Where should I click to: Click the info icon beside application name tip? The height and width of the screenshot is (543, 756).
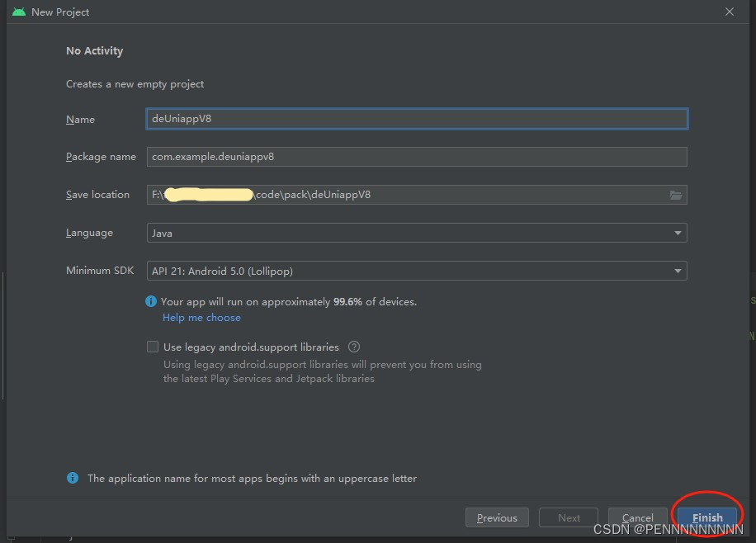[x=72, y=478]
